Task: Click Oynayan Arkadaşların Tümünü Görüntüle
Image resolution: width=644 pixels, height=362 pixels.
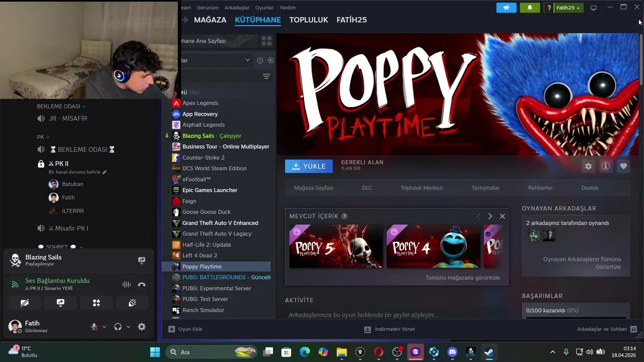Action: click(582, 263)
